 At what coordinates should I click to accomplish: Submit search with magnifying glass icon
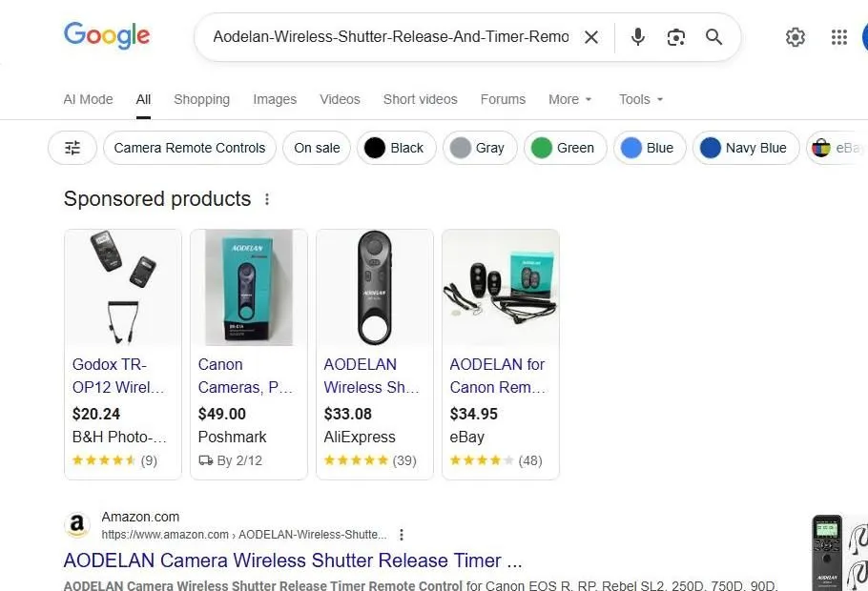point(713,37)
